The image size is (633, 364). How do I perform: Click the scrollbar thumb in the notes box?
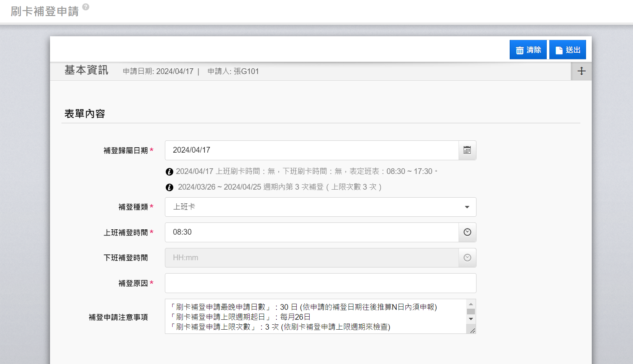(471, 311)
